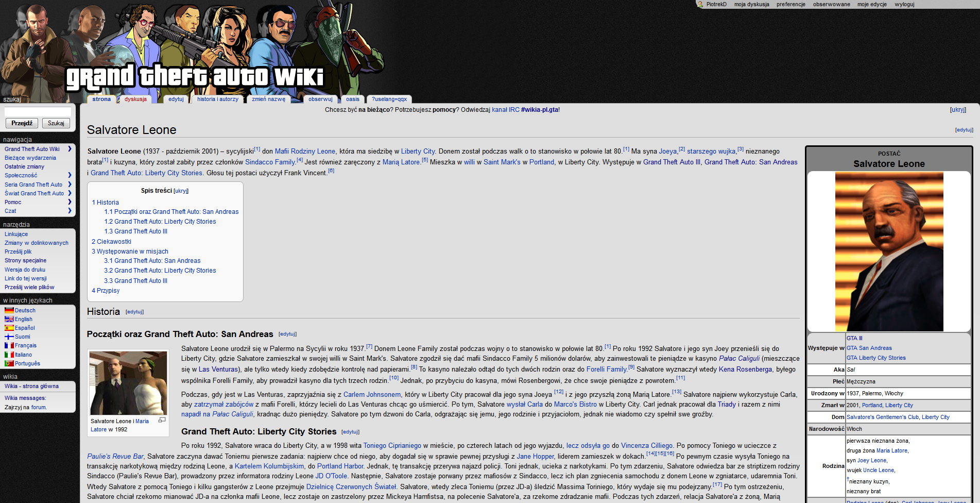Open Mafii Rodziny Leone link in intro

click(x=305, y=151)
